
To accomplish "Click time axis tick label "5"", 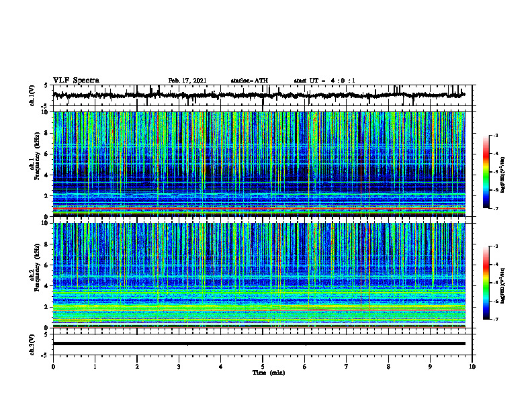I will [263, 367].
